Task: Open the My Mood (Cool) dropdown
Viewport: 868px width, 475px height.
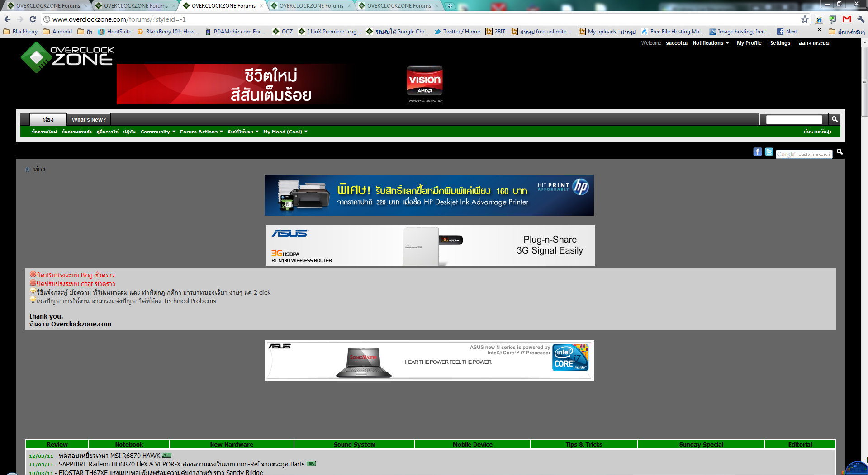Action: (285, 132)
